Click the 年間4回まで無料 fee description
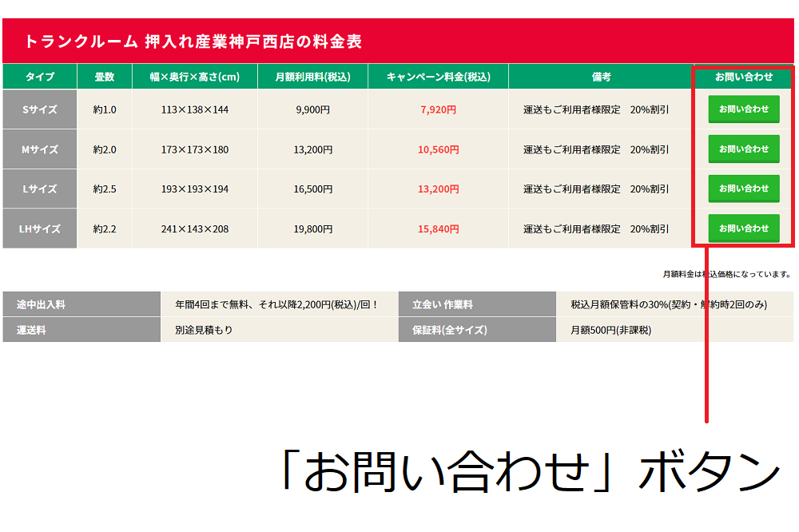 (x=277, y=304)
